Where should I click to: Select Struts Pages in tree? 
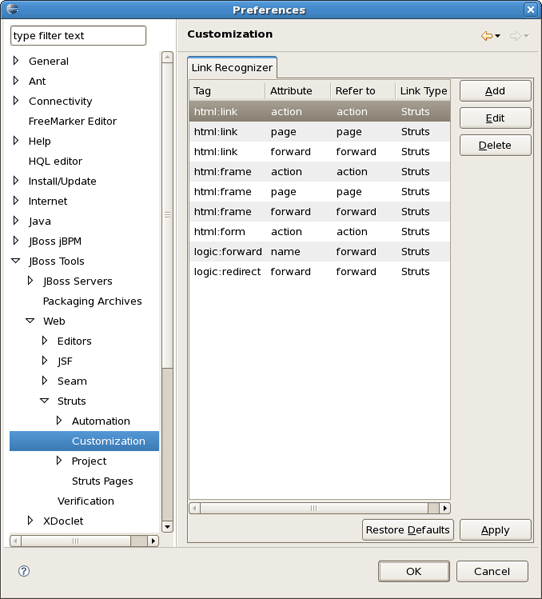coord(102,481)
